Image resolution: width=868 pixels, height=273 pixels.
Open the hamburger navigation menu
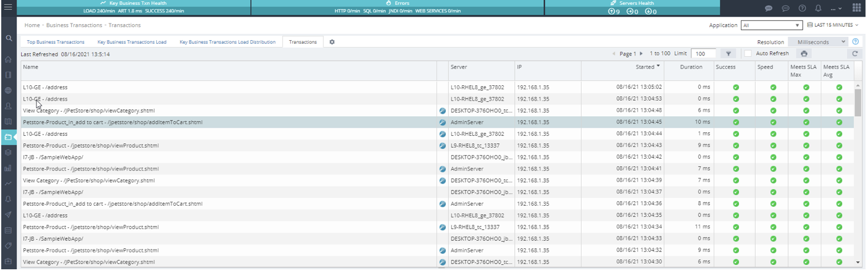point(9,7)
